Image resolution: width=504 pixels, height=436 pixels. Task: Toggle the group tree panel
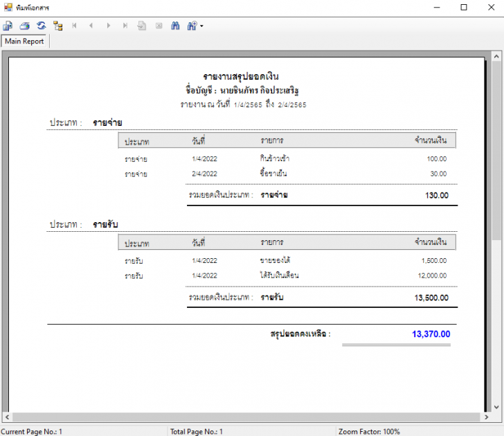click(x=57, y=26)
